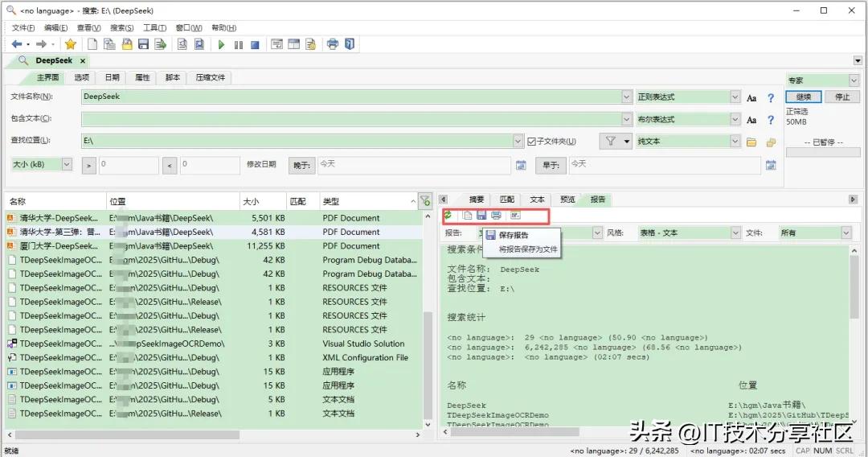Open the 搜索(S) menu
The height and width of the screenshot is (457, 868).
pyautogui.click(x=121, y=27)
